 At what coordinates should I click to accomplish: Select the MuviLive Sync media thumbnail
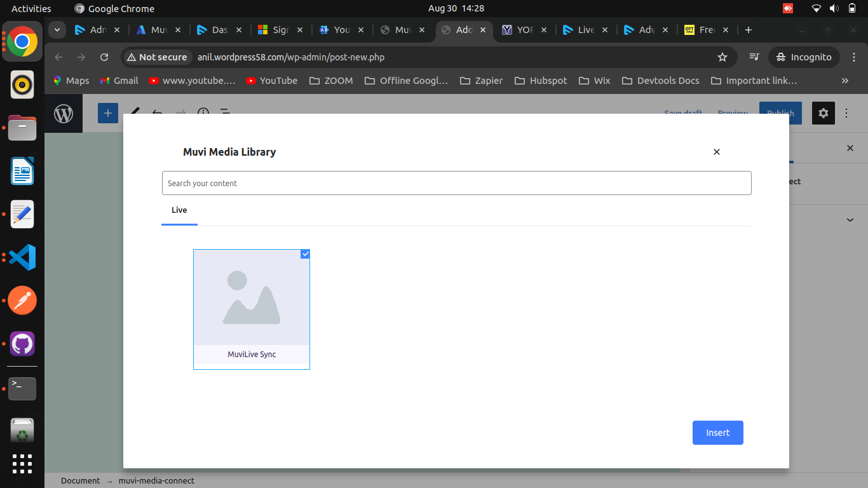[252, 297]
